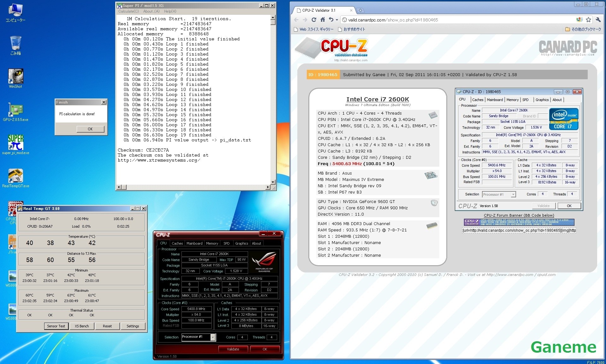This screenshot has width=606, height=364.
Task: Click the browser home icon
Action: coord(323,20)
